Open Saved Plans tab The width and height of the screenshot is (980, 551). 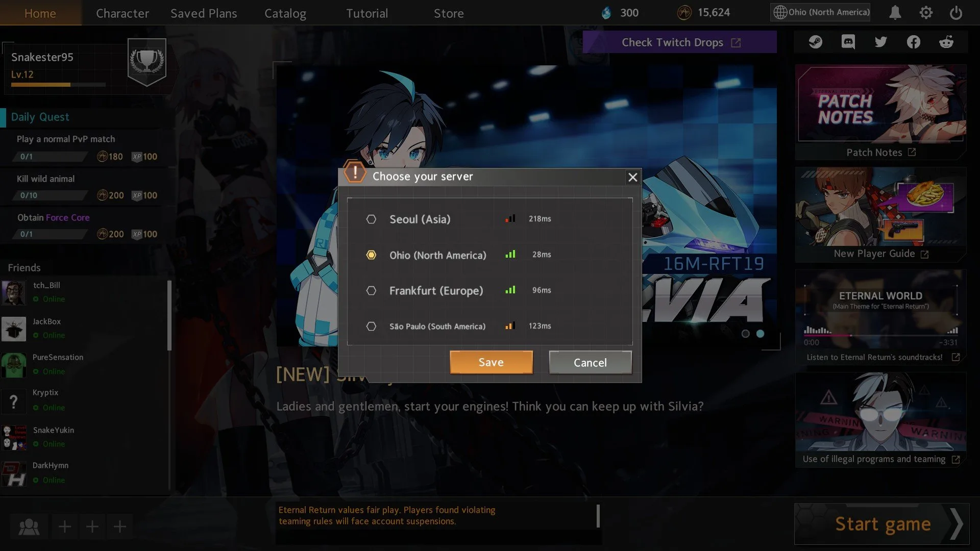coord(203,13)
